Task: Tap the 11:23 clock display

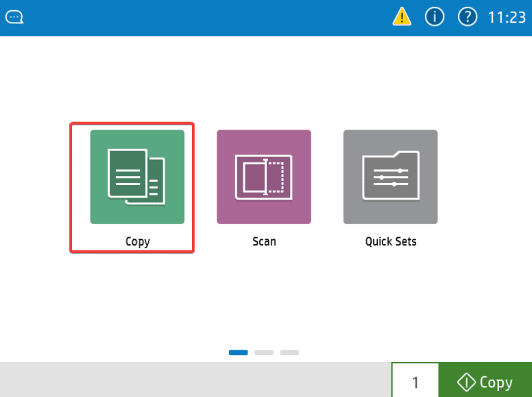Action: click(x=506, y=18)
